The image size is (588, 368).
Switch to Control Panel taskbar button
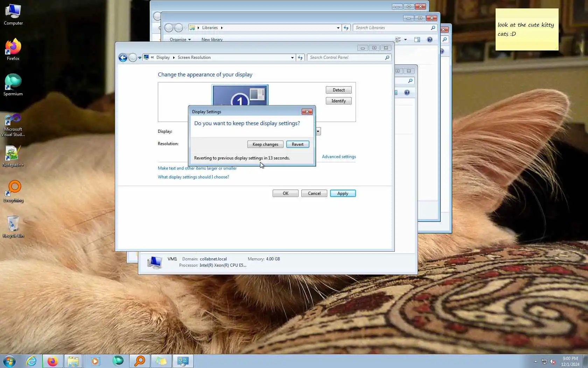(183, 361)
